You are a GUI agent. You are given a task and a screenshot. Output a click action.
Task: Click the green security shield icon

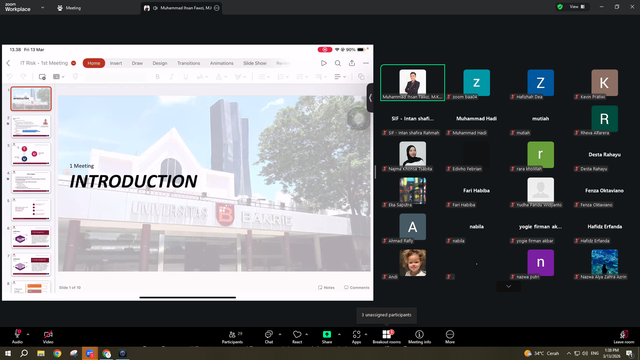click(560, 7)
